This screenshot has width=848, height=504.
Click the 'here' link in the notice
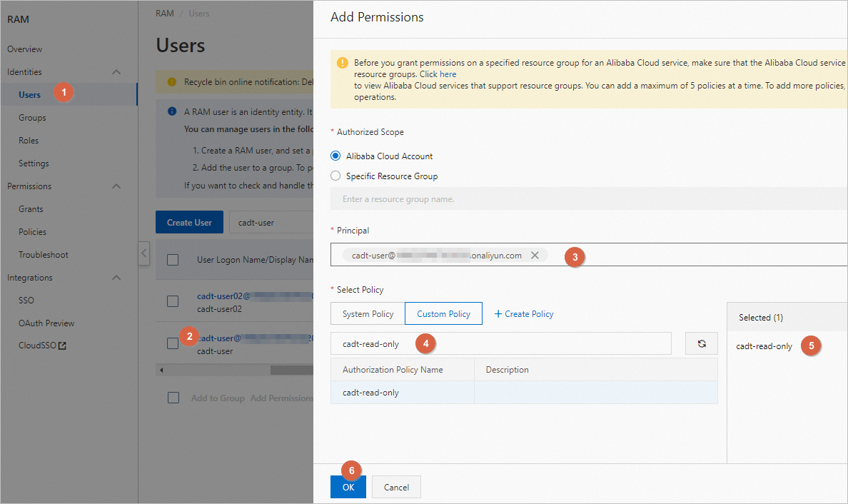pos(448,74)
